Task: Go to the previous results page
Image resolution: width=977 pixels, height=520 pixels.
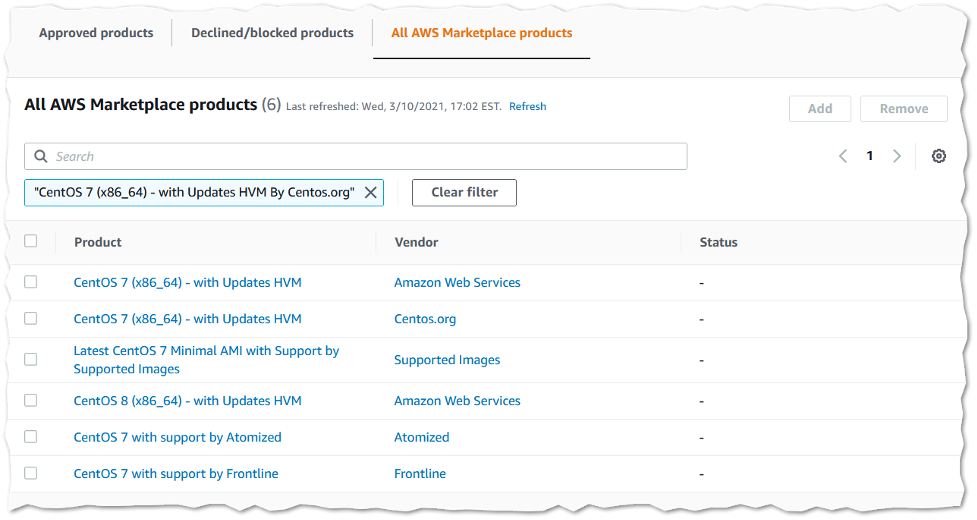Action: (843, 156)
